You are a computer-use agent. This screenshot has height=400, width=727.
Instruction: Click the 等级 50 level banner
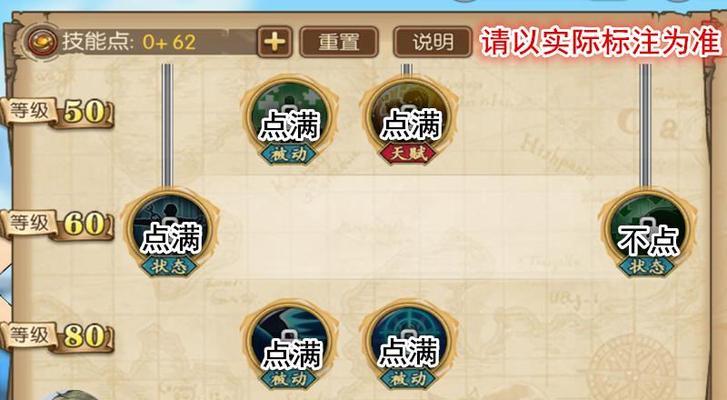(x=57, y=112)
